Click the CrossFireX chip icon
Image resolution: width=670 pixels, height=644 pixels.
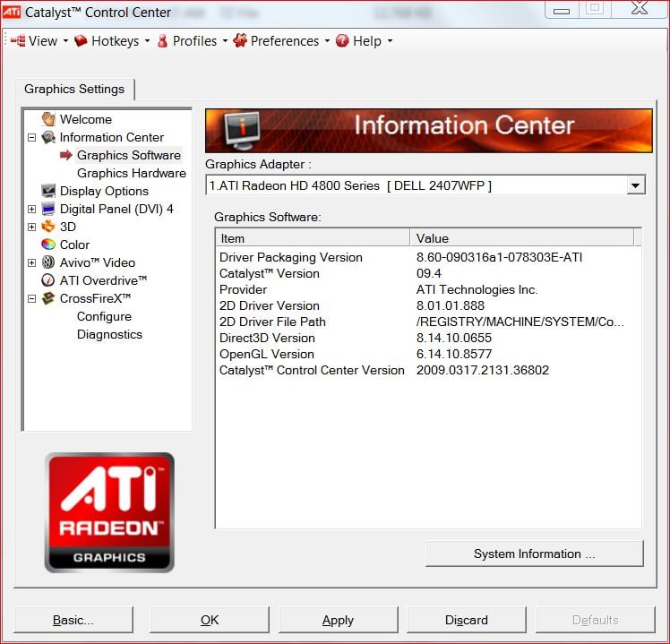[48, 298]
